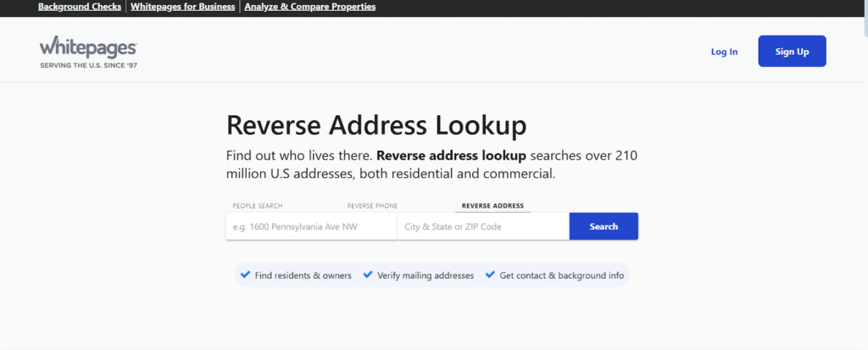Focus the street address input field
868x350 pixels.
point(312,226)
